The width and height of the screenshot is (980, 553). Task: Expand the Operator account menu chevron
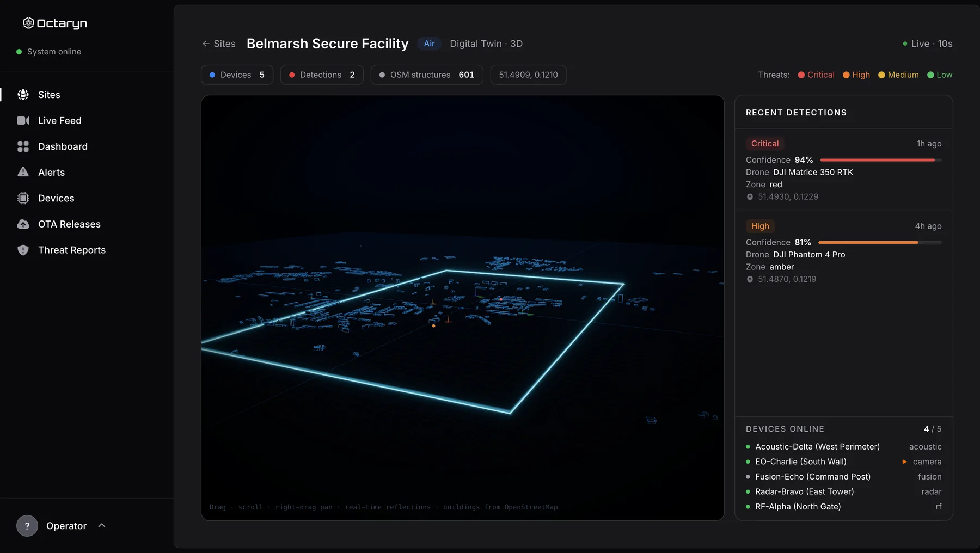click(102, 525)
